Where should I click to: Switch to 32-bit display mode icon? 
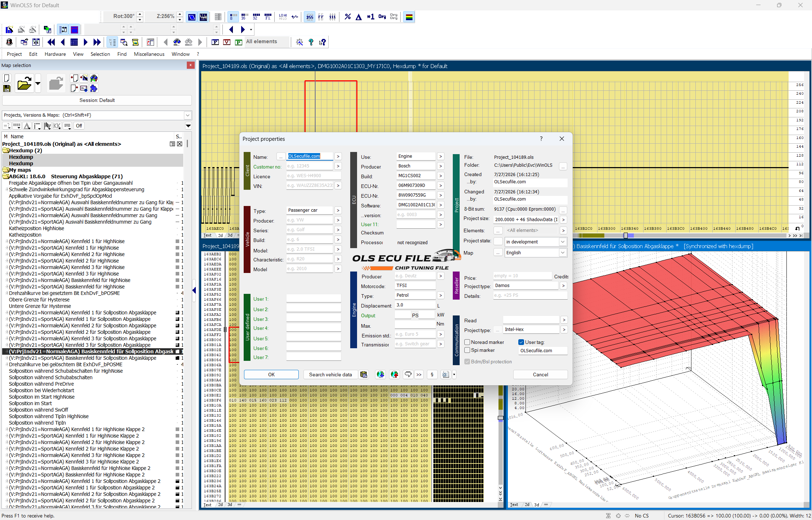256,17
